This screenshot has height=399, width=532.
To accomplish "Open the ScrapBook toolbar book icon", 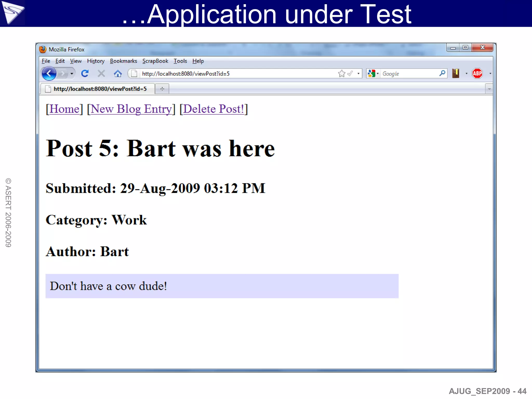I will tap(456, 74).
